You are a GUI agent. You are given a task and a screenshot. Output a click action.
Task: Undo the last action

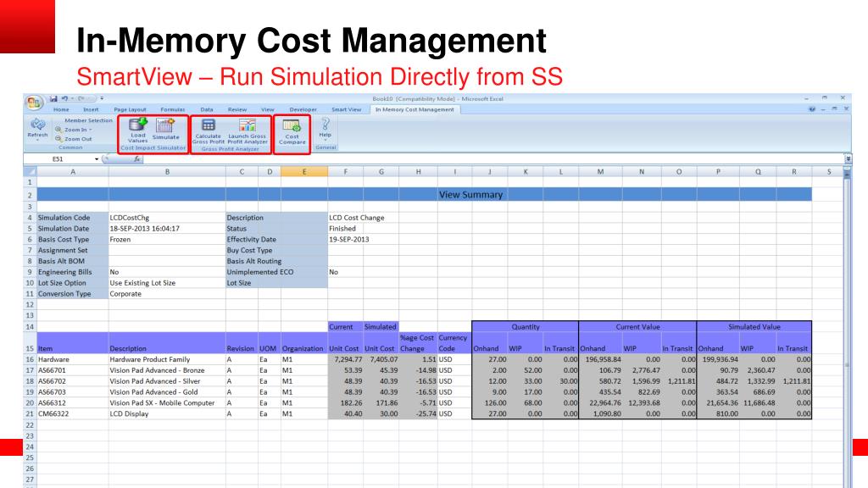click(x=64, y=99)
